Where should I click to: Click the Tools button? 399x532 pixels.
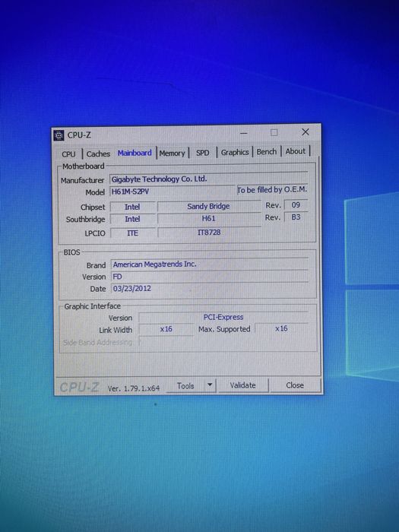coord(185,386)
